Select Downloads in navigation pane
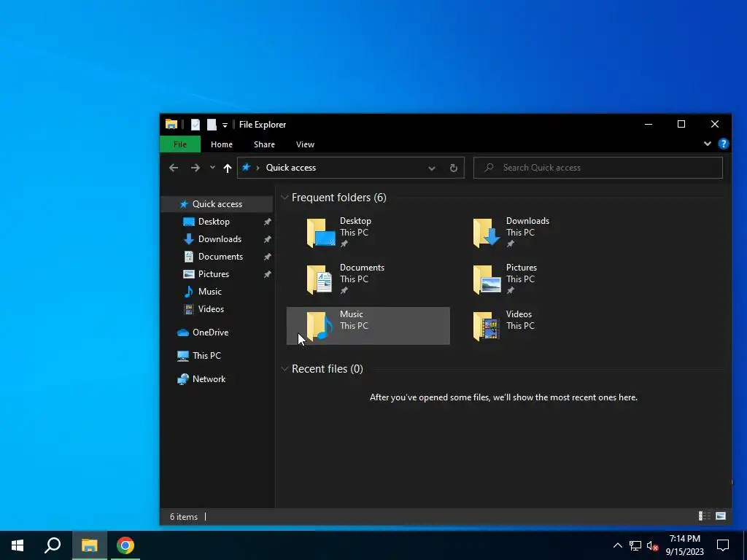Viewport: 747px width, 560px height. (x=220, y=239)
